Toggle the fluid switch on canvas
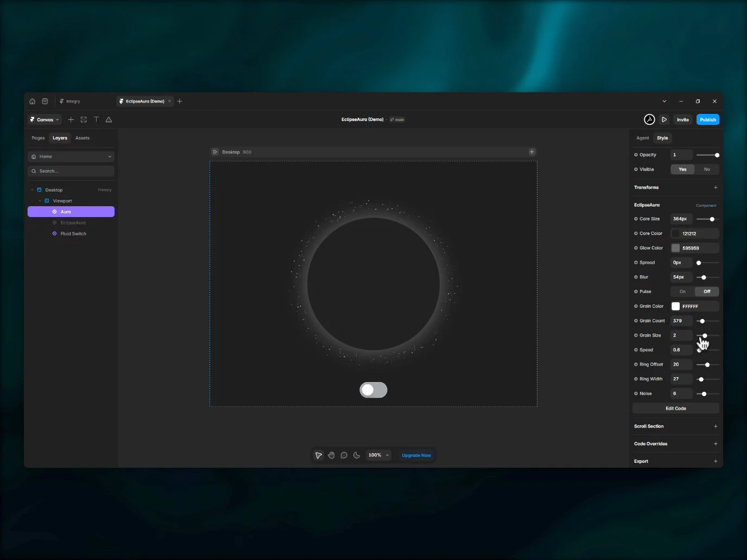Viewport: 747px width, 560px height. [373, 390]
